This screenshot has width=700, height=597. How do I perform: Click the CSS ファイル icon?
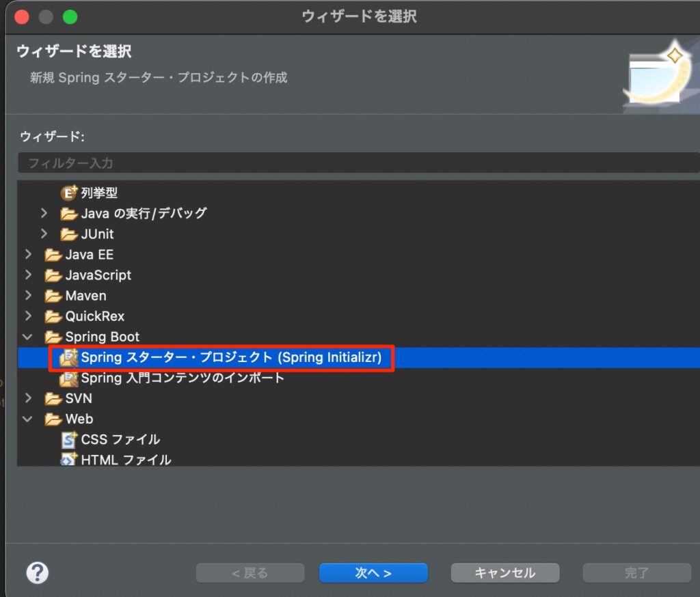69,439
